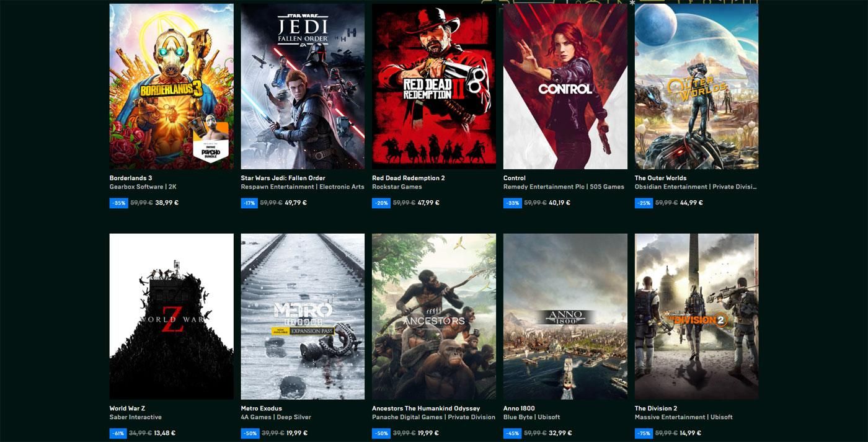Click 'Blue Byte | Ubisoft' text
The height and width of the screenshot is (442, 868).
[x=532, y=417]
